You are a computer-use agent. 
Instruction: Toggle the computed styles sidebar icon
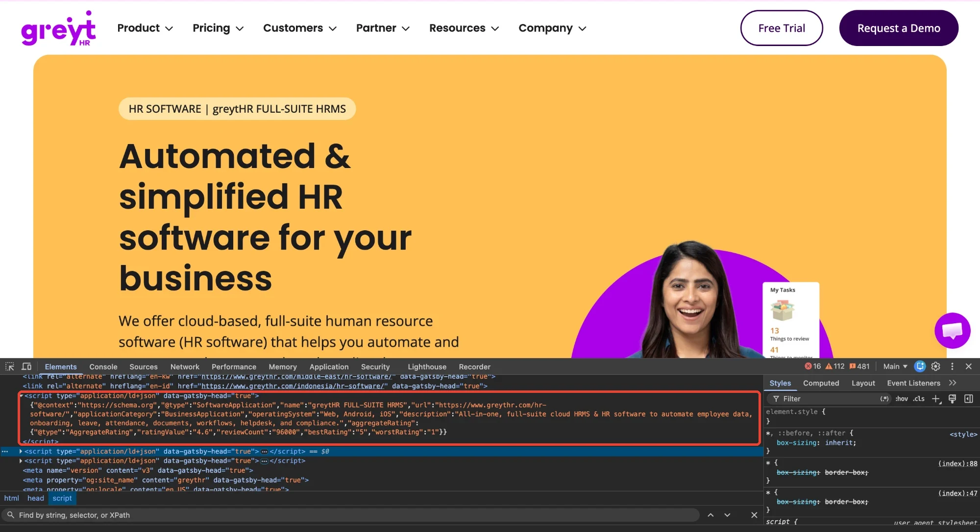click(969, 399)
